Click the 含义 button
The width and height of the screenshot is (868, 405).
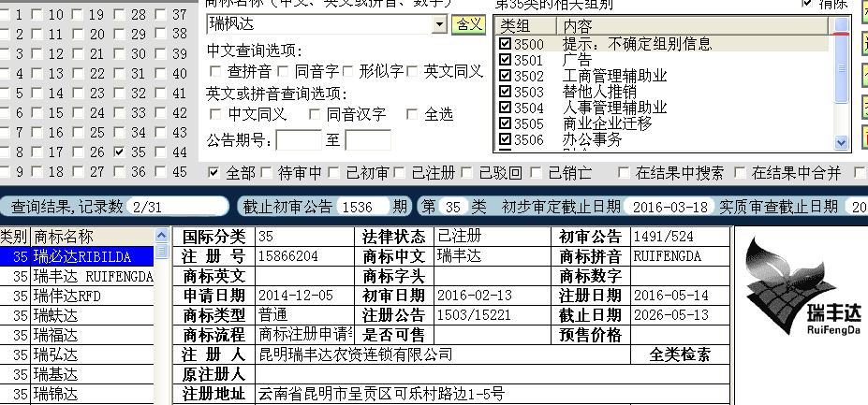(x=468, y=24)
